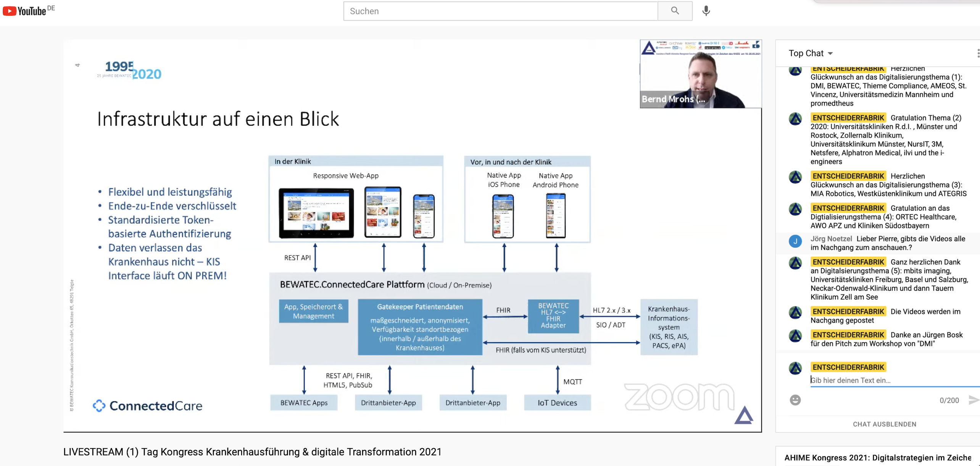The width and height of the screenshot is (980, 466).
Task: Start the search with the magnifier button
Action: coord(675,11)
